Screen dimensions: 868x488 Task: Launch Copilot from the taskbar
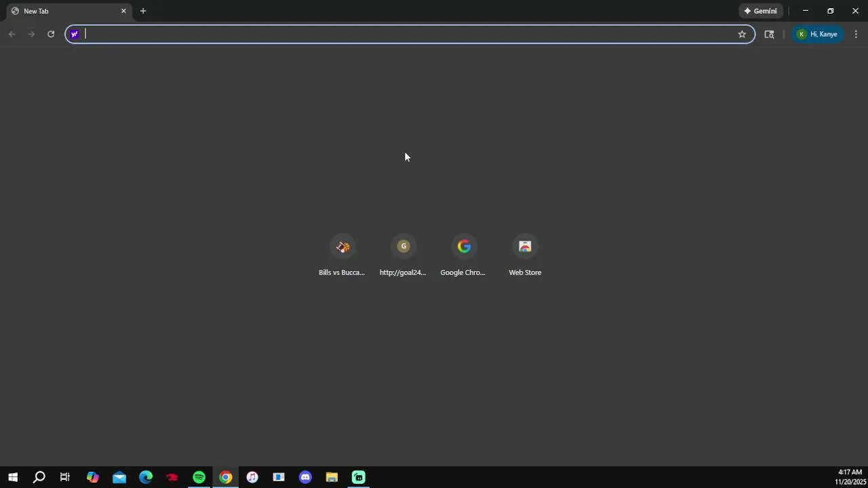pos(92,477)
